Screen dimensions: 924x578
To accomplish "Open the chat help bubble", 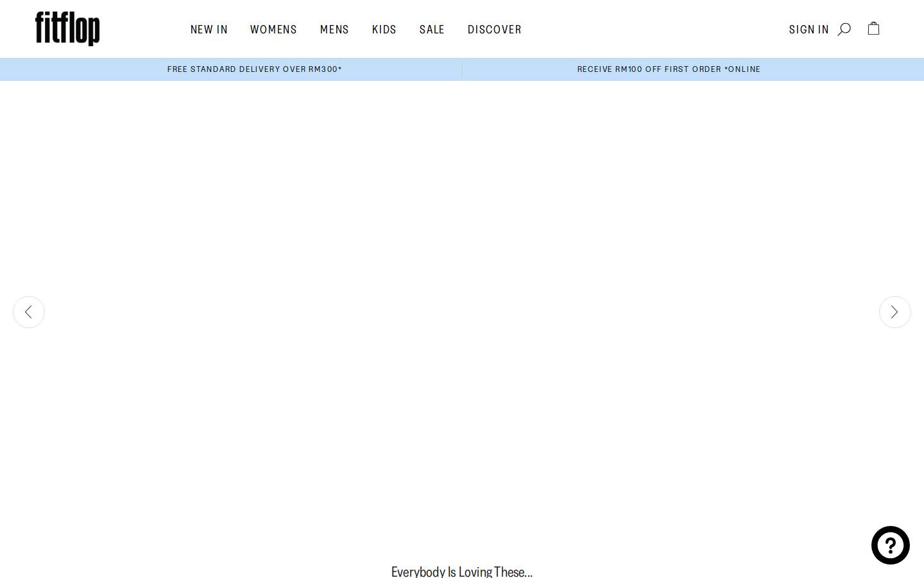I will pos(891,545).
